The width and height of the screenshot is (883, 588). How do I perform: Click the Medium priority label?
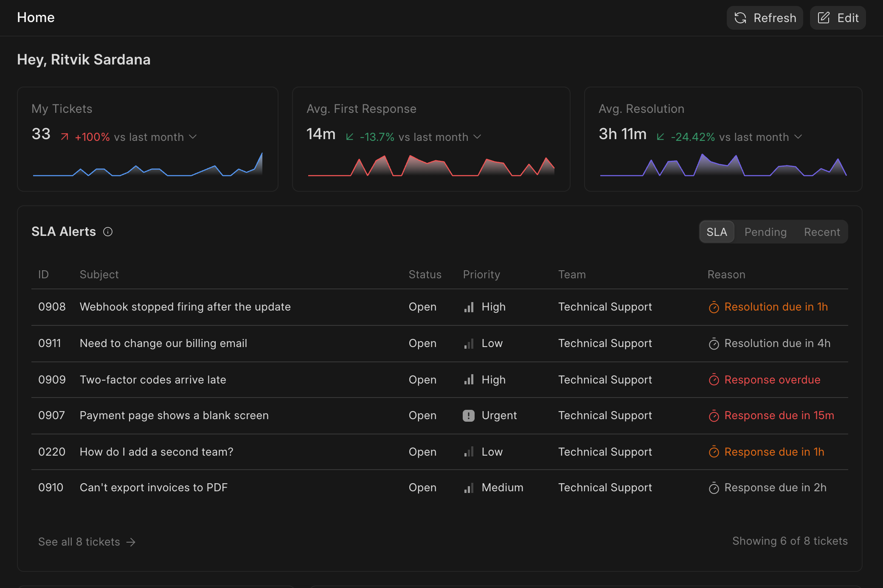(502, 487)
